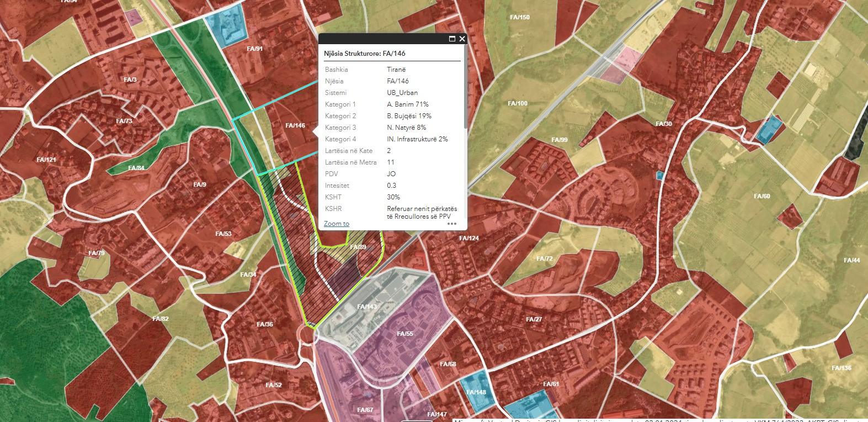This screenshot has width=868, height=422.
Task: Select map unit FA/60
Action: [x=762, y=196]
